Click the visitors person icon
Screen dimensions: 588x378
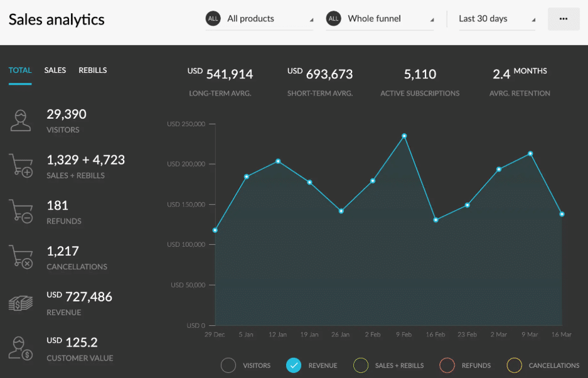[21, 120]
